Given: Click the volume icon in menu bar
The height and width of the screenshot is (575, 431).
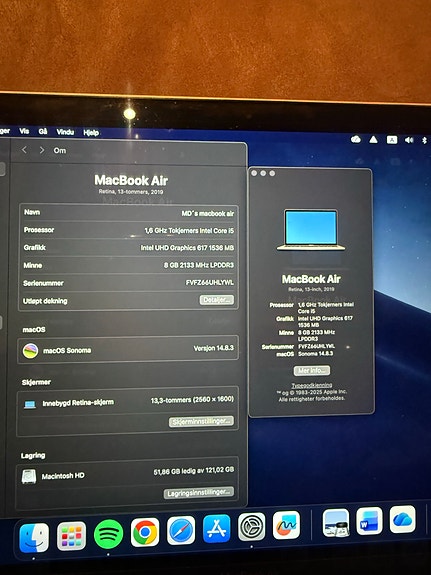Looking at the screenshot, I should [x=409, y=140].
